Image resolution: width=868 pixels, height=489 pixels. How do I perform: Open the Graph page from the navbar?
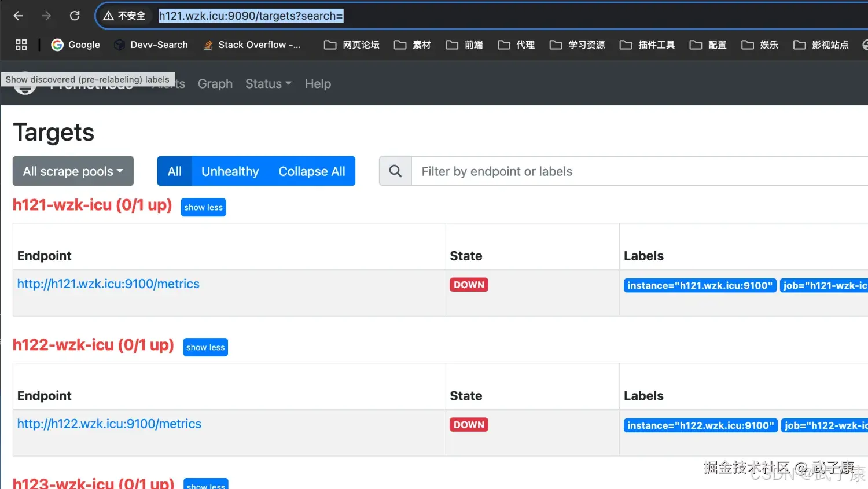pyautogui.click(x=215, y=84)
